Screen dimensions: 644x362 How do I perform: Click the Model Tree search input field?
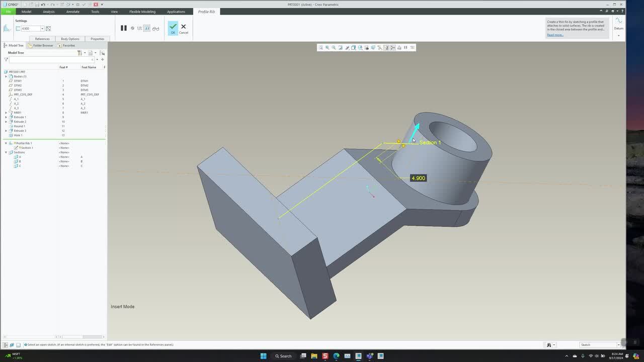point(50,60)
